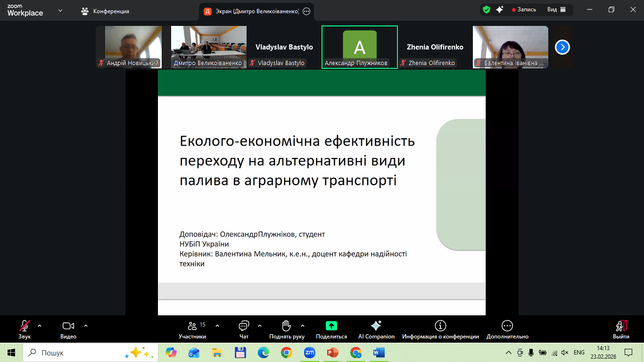Open the View layout button
The image size is (644, 362).
pyautogui.click(x=556, y=9)
